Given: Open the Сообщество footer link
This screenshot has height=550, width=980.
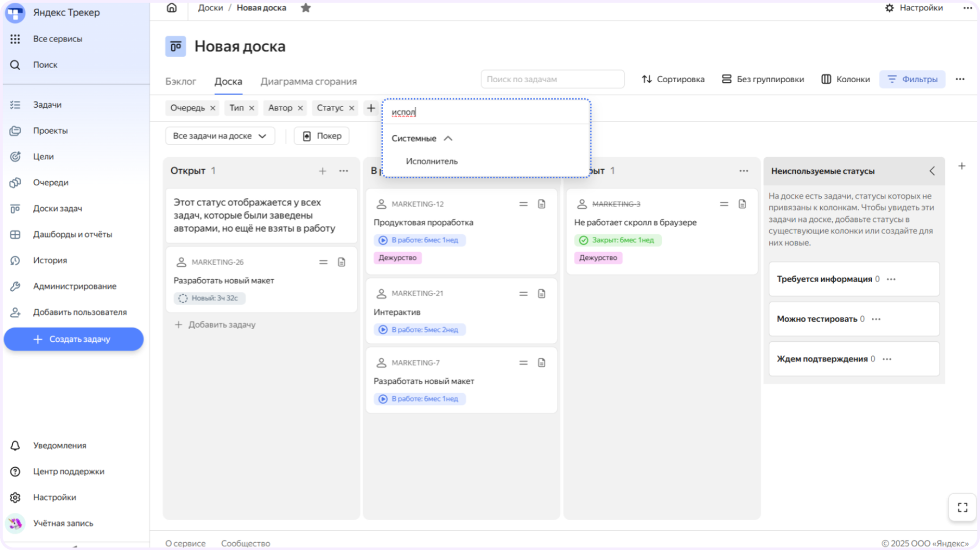Looking at the screenshot, I should 245,544.
